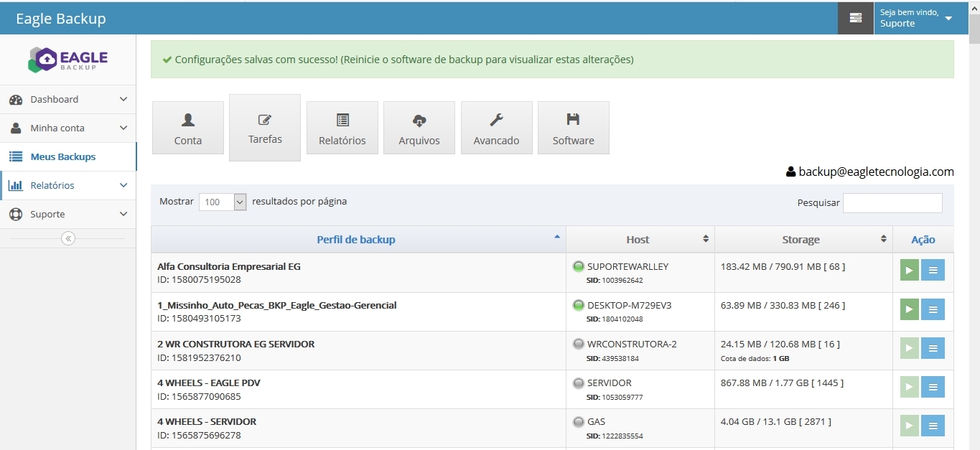Image resolution: width=980 pixels, height=450 pixels.
Task: Run backup for Alfa Consultoria Empresarial EG
Action: pos(910,270)
